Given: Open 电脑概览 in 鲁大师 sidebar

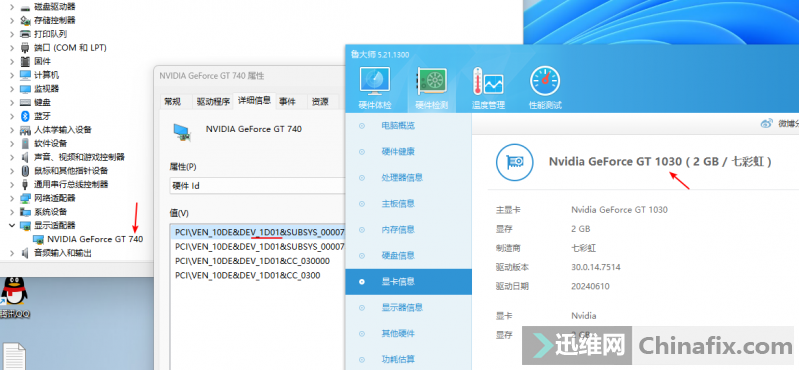Looking at the screenshot, I should tap(408, 125).
